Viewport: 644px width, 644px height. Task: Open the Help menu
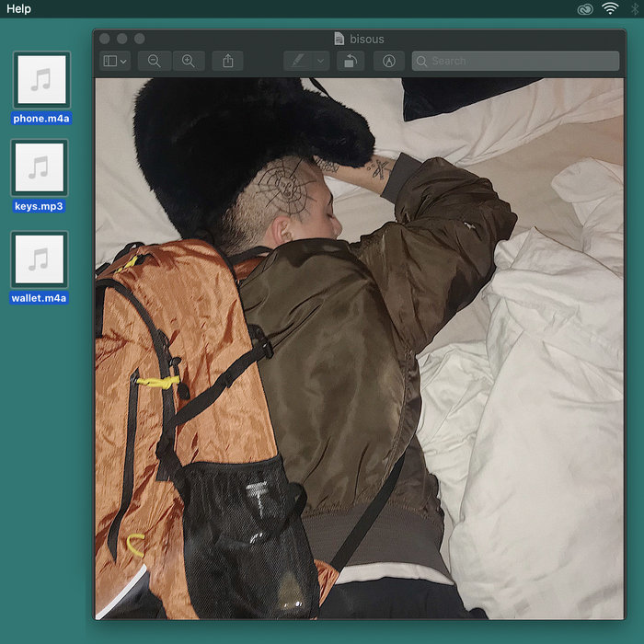tap(18, 9)
